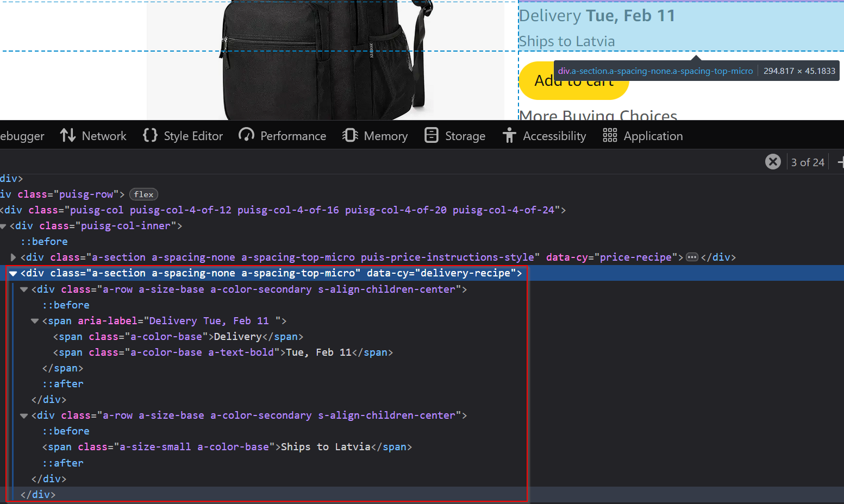Open the Storage panel

pyautogui.click(x=455, y=135)
